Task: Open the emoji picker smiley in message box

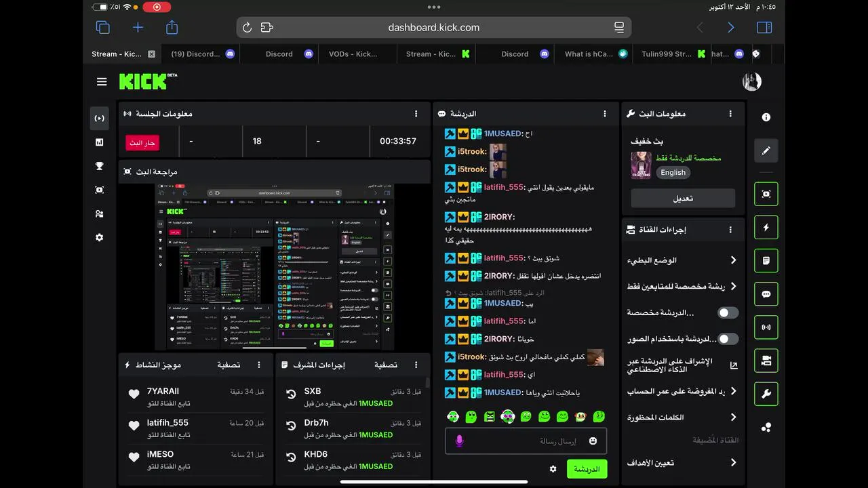Action: pyautogui.click(x=593, y=441)
